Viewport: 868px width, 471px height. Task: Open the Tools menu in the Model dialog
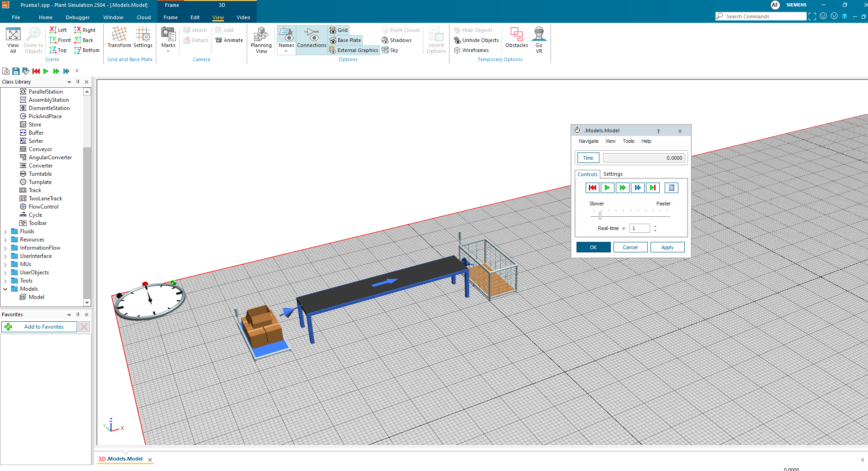[628, 141]
